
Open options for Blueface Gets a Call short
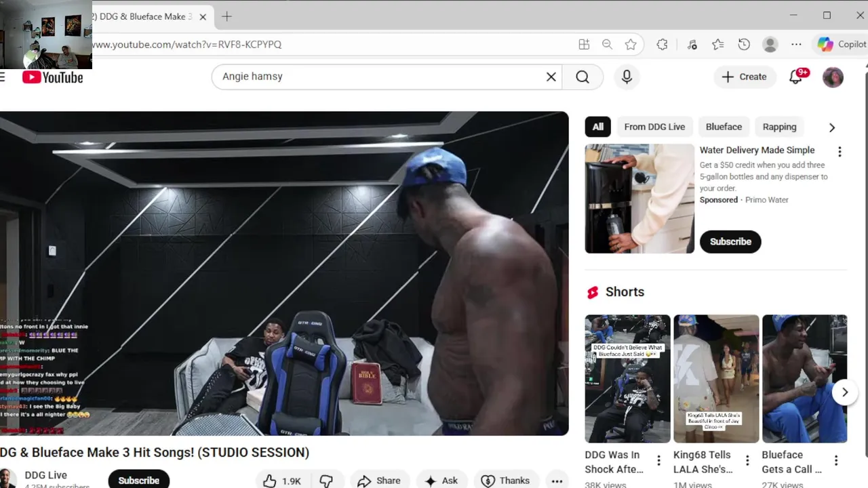click(x=836, y=461)
